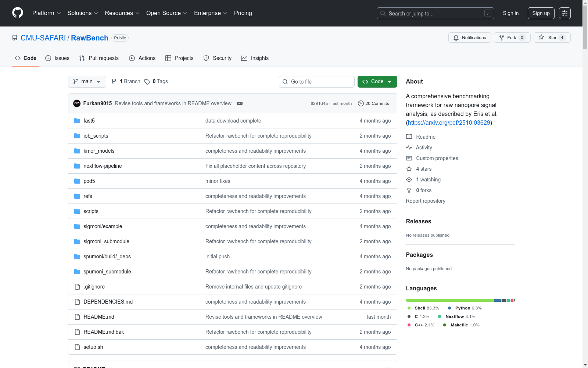Open the README.md.bak file
This screenshot has height=368, width=588.
click(x=104, y=332)
